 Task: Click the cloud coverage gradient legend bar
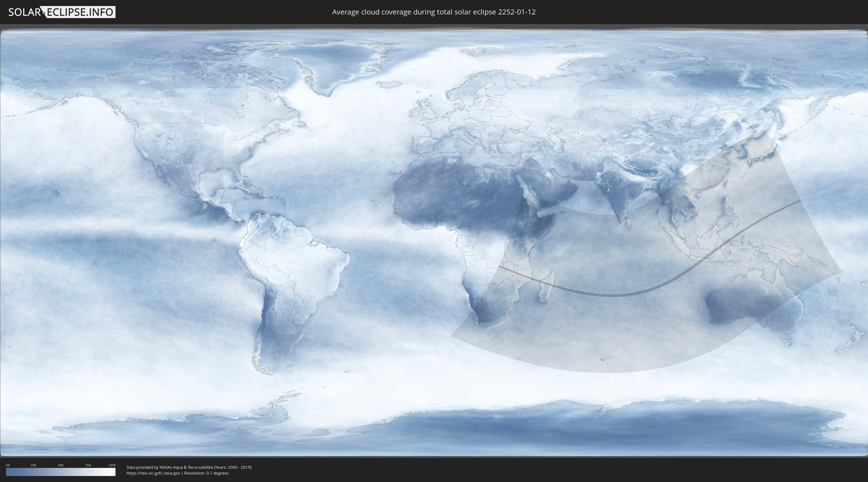tap(61, 472)
